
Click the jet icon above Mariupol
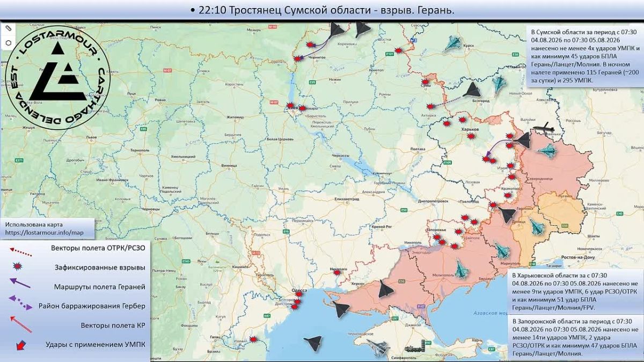pos(502,250)
